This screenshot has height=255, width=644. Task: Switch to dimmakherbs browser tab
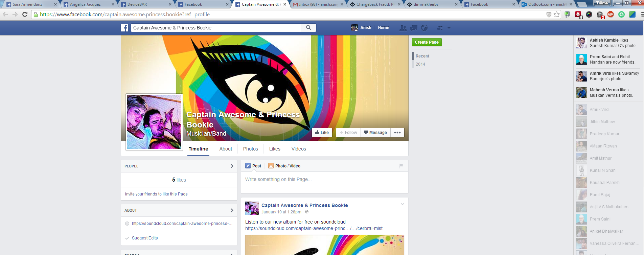pos(432,4)
